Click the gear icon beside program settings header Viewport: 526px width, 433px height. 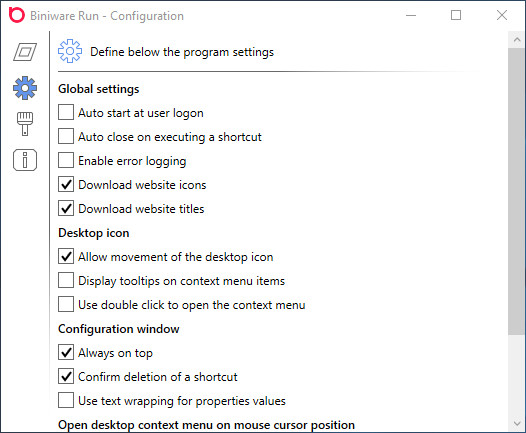tap(70, 51)
